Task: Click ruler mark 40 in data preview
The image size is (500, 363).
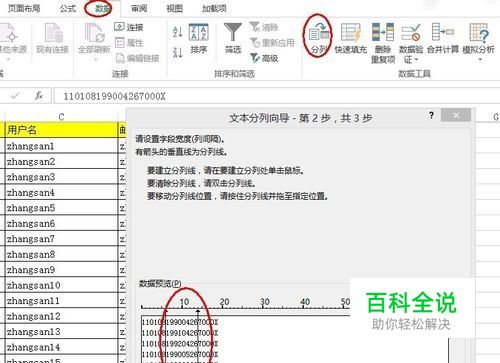Action: (x=305, y=302)
